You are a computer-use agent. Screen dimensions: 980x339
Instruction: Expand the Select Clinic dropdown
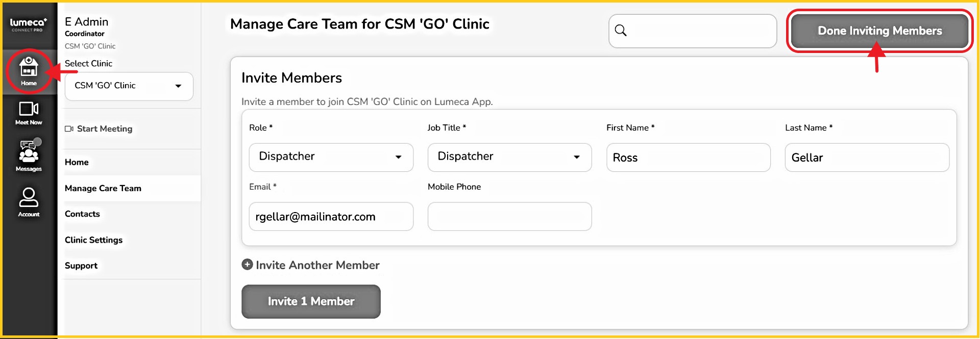click(x=129, y=86)
